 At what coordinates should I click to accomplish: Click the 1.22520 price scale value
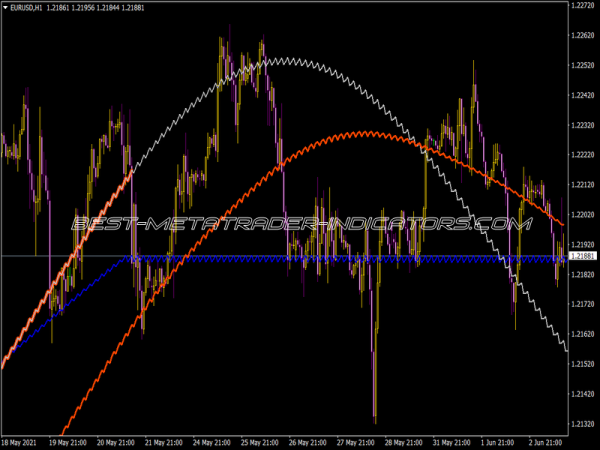pyautogui.click(x=584, y=65)
